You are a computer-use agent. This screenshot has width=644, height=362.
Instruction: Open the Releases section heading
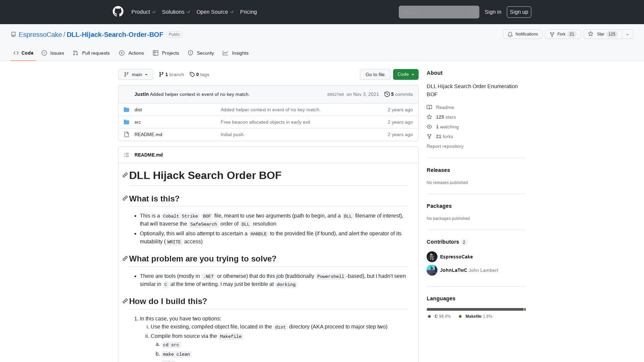pyautogui.click(x=438, y=170)
